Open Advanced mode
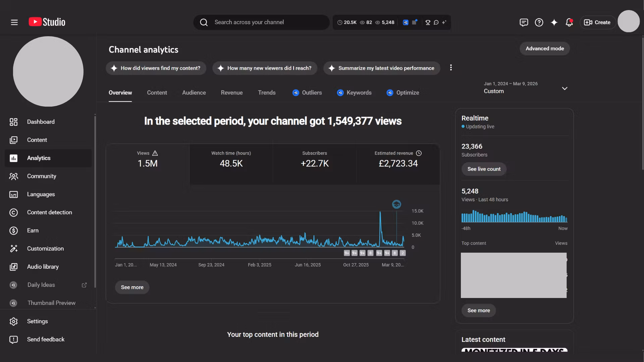Image resolution: width=644 pixels, height=362 pixels. point(544,48)
